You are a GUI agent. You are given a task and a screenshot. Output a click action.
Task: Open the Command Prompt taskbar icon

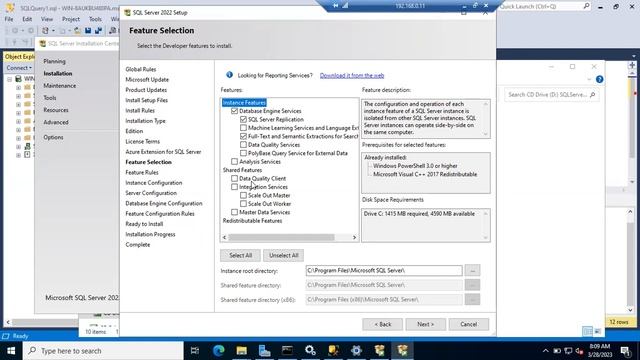pos(287,351)
